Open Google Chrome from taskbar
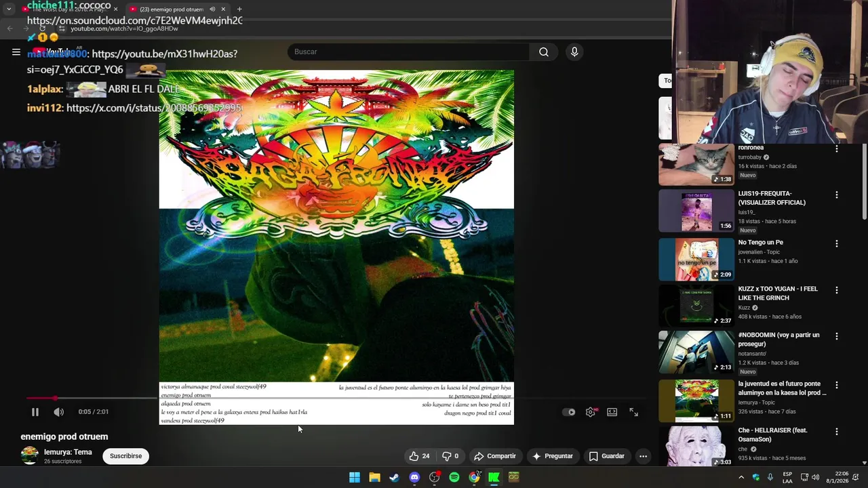 [x=475, y=477]
